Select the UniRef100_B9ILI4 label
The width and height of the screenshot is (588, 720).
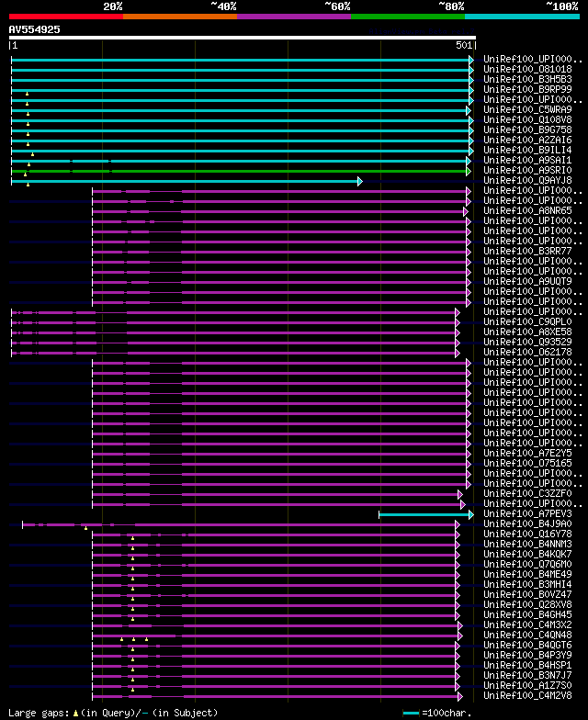[527, 151]
